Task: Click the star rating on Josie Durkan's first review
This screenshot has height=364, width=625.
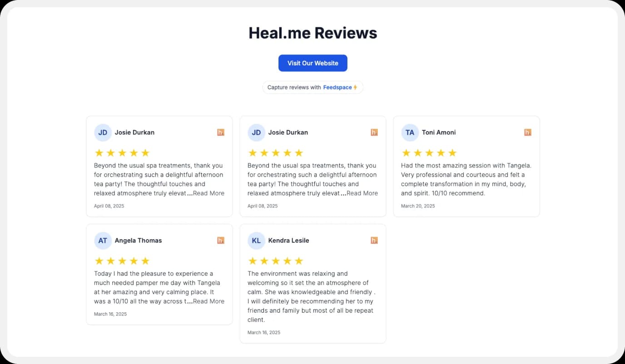Action: pos(122,153)
